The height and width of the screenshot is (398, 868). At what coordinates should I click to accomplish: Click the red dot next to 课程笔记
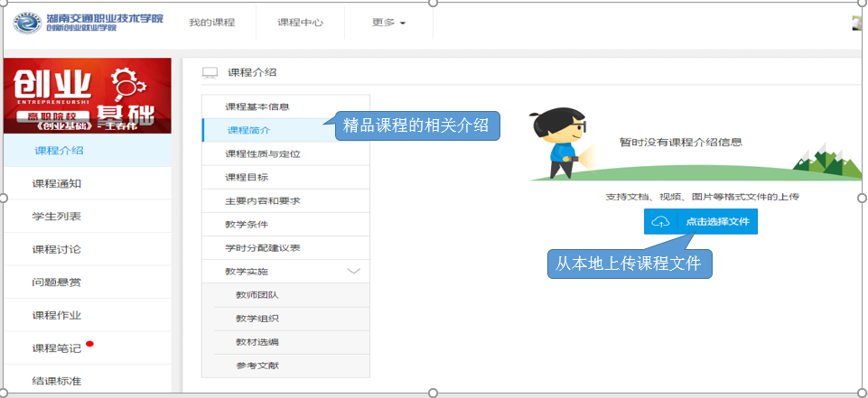(x=89, y=344)
